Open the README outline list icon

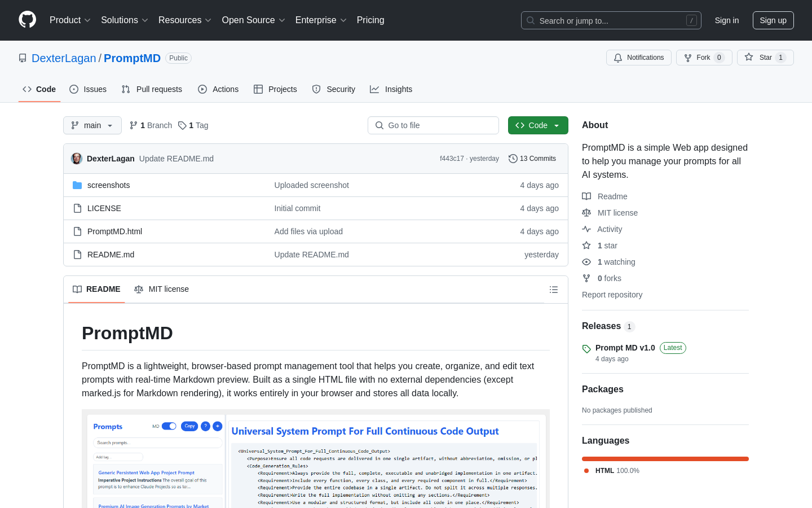[x=554, y=290]
